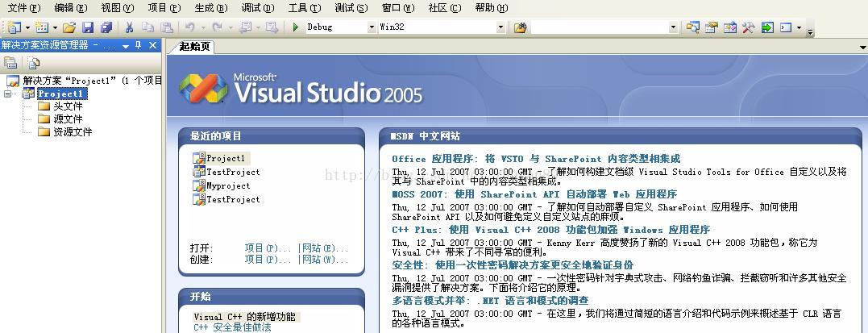The height and width of the screenshot is (333, 868).
Task: Open the 文件(F) menu
Action: pos(24,8)
